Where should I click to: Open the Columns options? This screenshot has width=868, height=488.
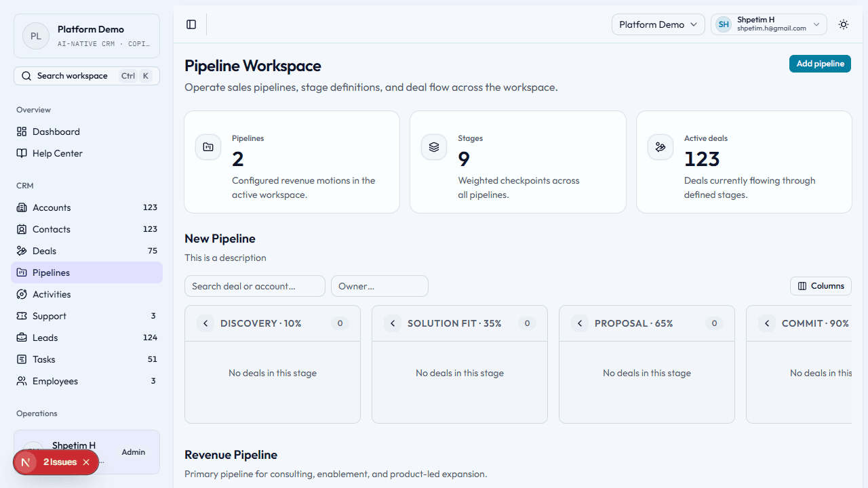click(821, 285)
